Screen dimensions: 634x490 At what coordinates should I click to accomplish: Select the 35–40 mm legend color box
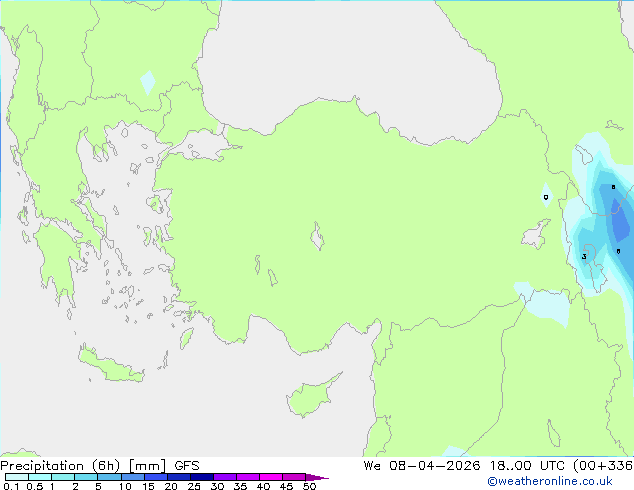coord(248,477)
